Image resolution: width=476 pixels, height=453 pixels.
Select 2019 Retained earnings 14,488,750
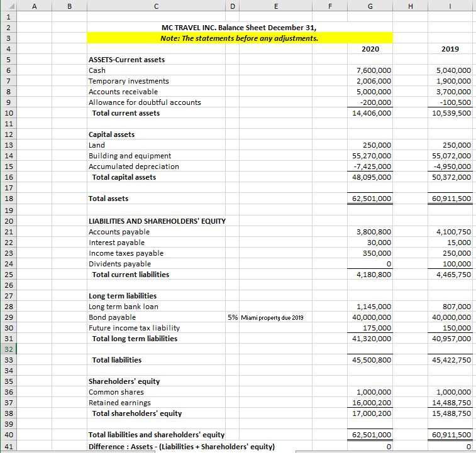click(450, 402)
